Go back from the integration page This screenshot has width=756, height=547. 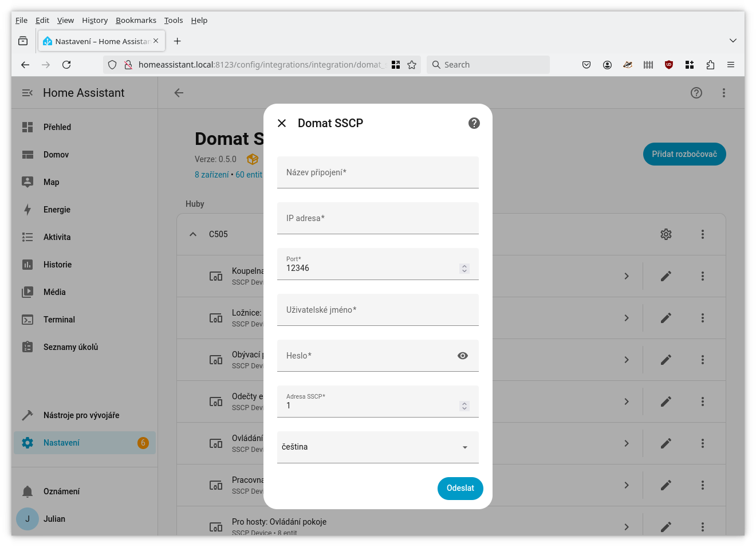179,93
